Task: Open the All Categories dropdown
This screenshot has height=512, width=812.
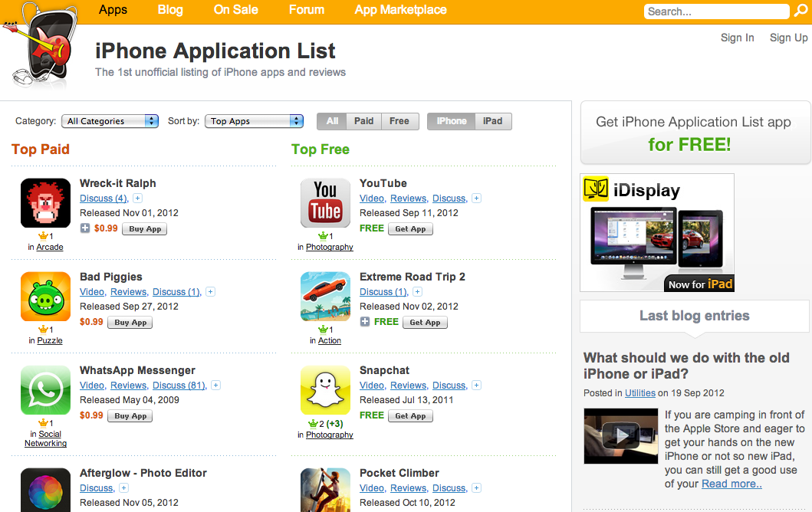Action: (110, 121)
